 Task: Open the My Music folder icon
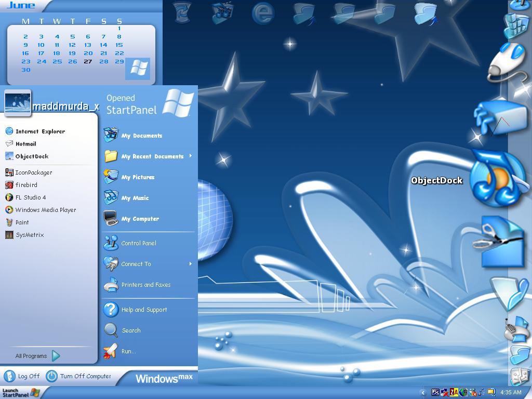pos(111,197)
